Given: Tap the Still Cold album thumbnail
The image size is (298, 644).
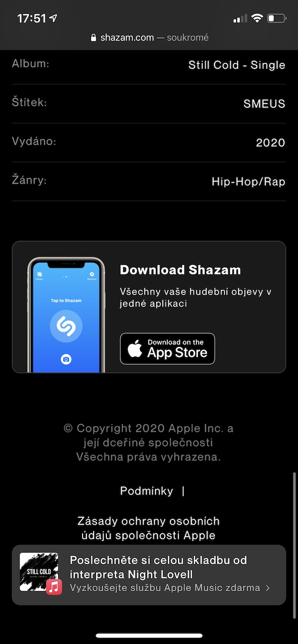Looking at the screenshot, I should click(39, 572).
